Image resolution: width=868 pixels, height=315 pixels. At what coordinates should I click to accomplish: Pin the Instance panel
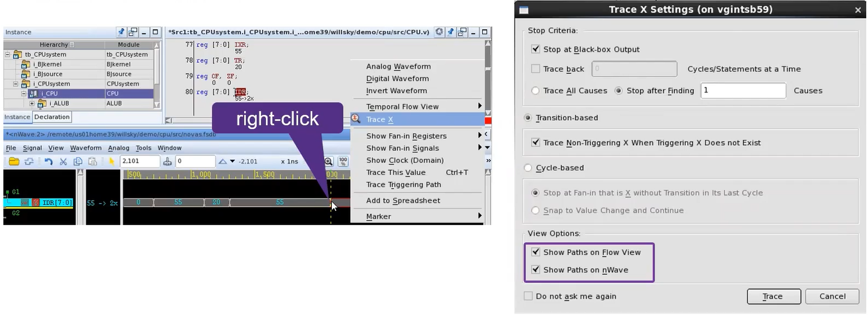pyautogui.click(x=122, y=32)
